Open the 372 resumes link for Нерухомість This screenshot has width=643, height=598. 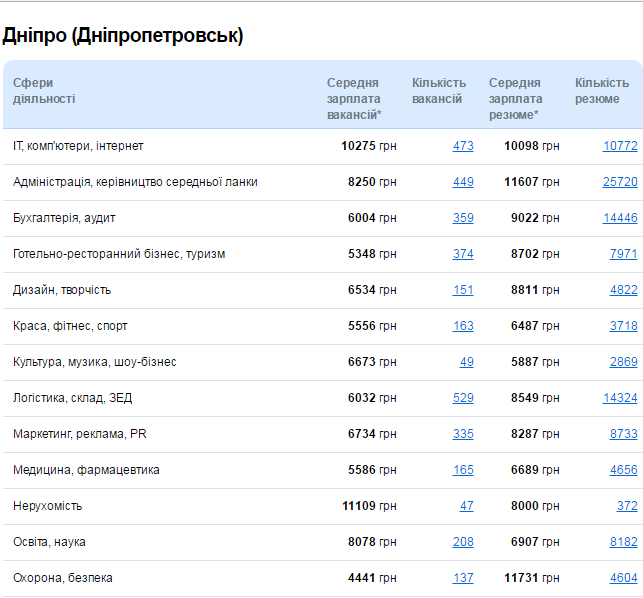point(627,506)
